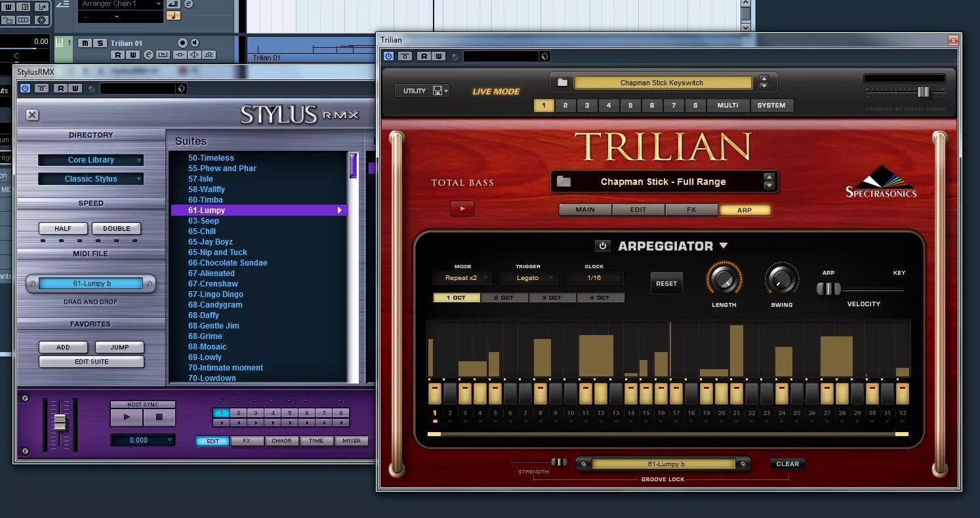980x518 pixels.
Task: Open the Stylus RMX CHAOS page
Action: [281, 441]
